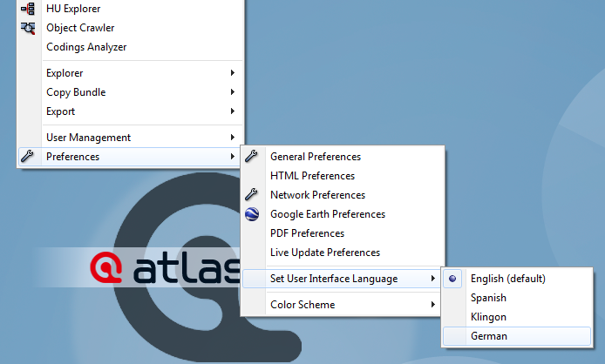
Task: Open HU Explorer
Action: coord(131,9)
